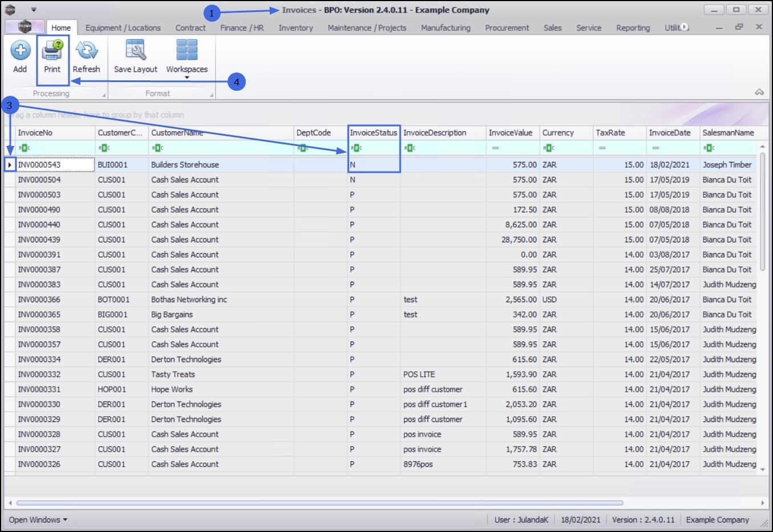Select the Joseph Timber salesman cell
This screenshot has width=773, height=532.
(x=729, y=165)
